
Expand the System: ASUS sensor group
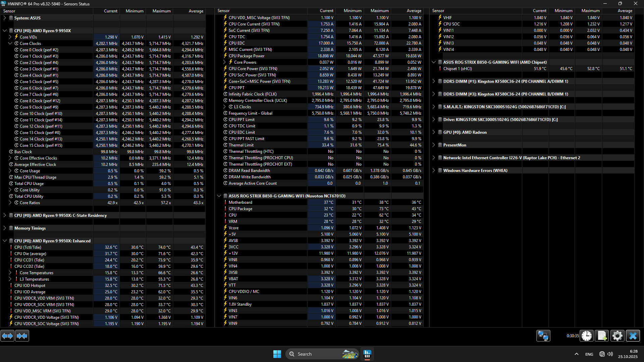(5, 18)
